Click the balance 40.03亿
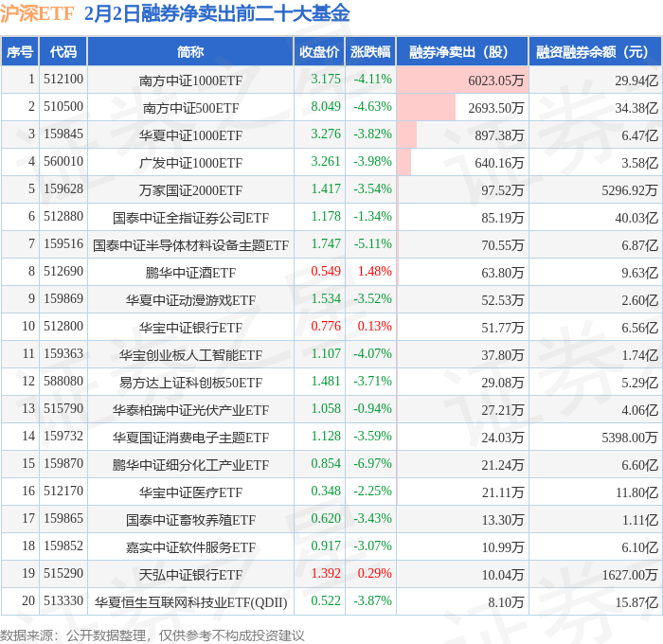Image resolution: width=663 pixels, height=644 pixels. pos(636,218)
